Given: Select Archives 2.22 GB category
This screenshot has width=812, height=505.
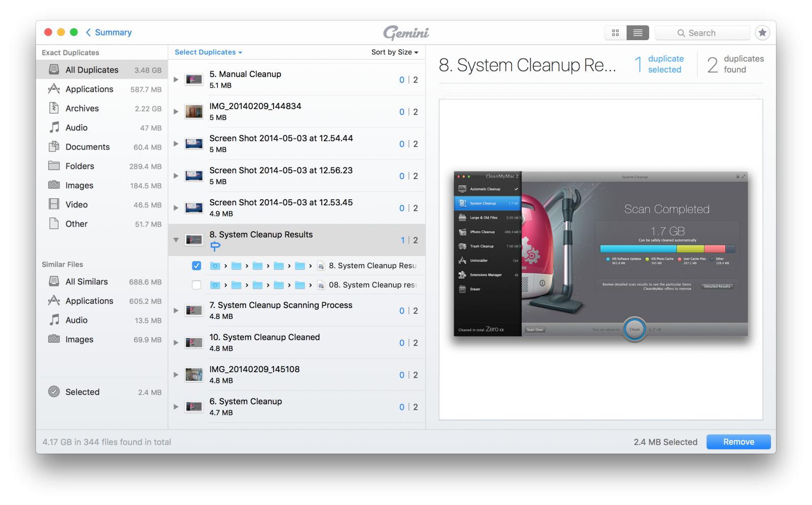Looking at the screenshot, I should click(102, 108).
